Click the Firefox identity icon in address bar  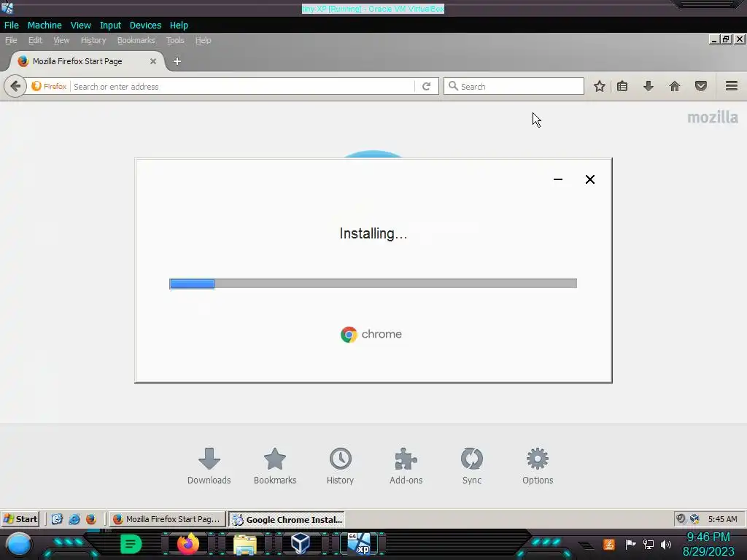49,86
